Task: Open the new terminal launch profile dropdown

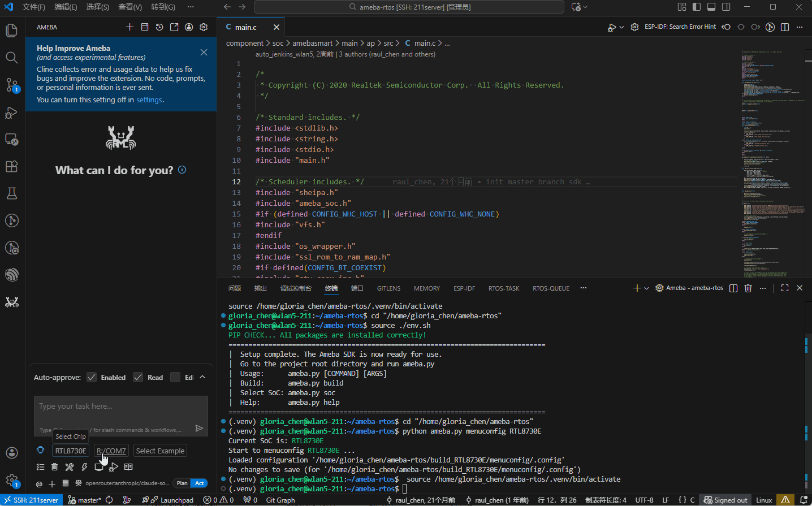Action: click(x=647, y=288)
